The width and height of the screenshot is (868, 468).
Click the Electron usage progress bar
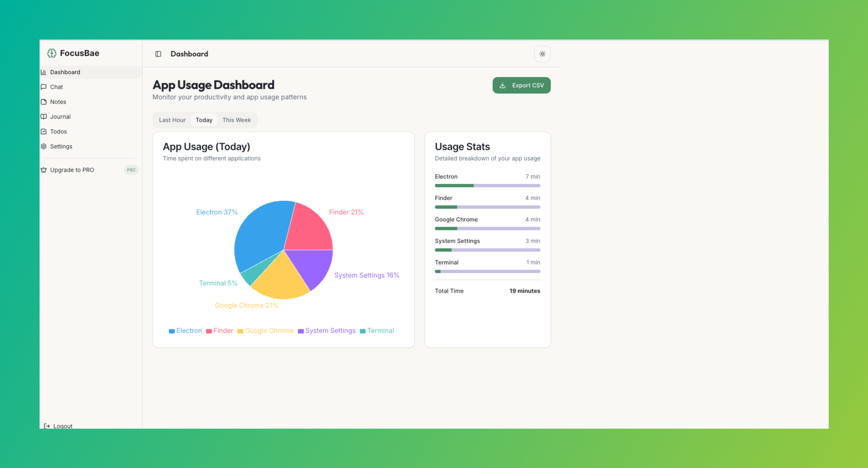[487, 186]
